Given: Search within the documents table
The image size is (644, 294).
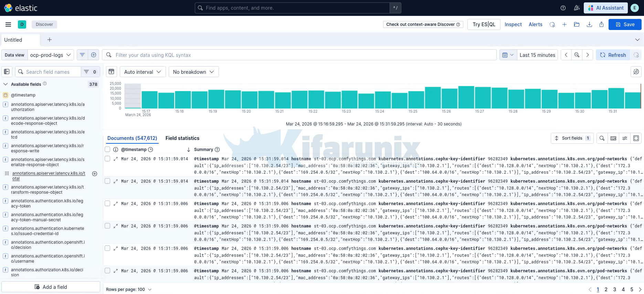Looking at the screenshot, I should point(602,138).
